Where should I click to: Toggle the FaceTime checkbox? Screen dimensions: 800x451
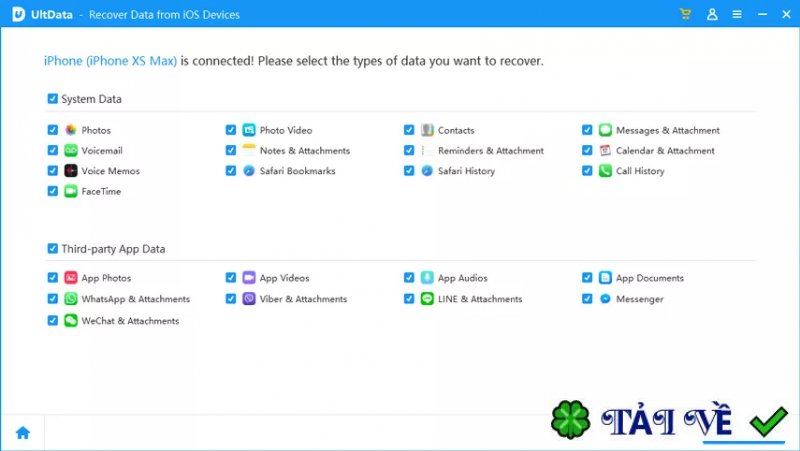pos(53,191)
